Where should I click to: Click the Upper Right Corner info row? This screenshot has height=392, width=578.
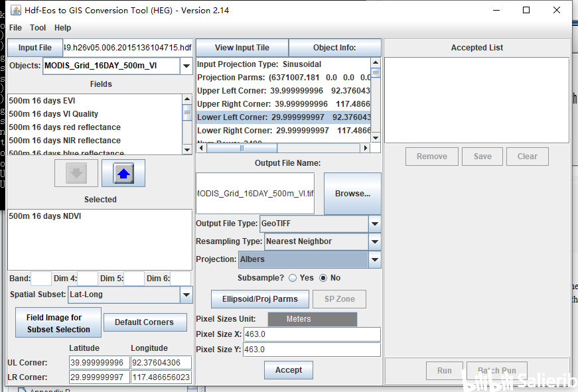(283, 104)
